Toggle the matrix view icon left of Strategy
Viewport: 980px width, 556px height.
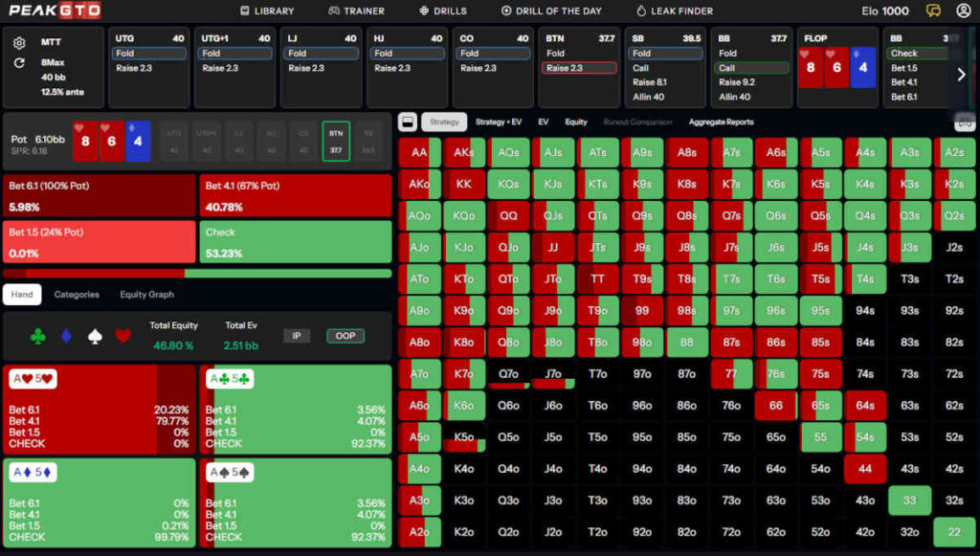point(407,122)
